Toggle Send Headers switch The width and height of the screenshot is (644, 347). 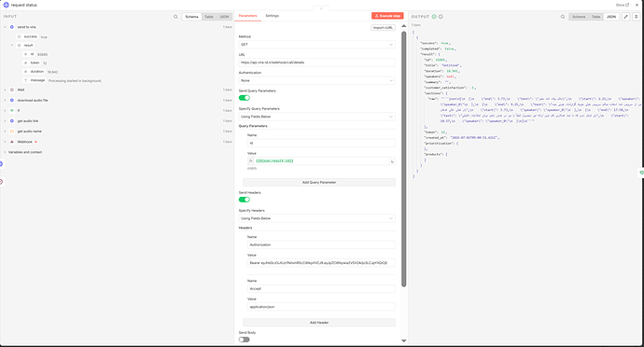tap(245, 200)
